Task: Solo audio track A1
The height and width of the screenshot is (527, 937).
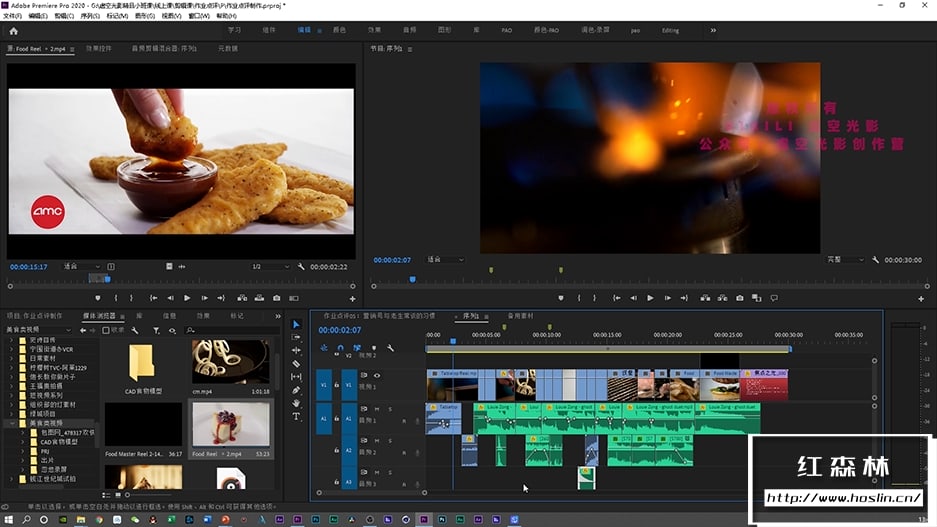Action: (390, 409)
